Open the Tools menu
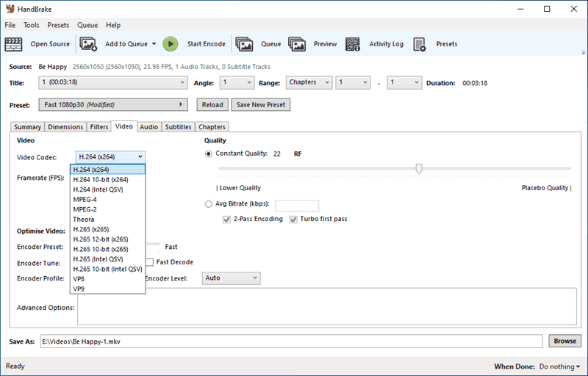 pos(31,25)
